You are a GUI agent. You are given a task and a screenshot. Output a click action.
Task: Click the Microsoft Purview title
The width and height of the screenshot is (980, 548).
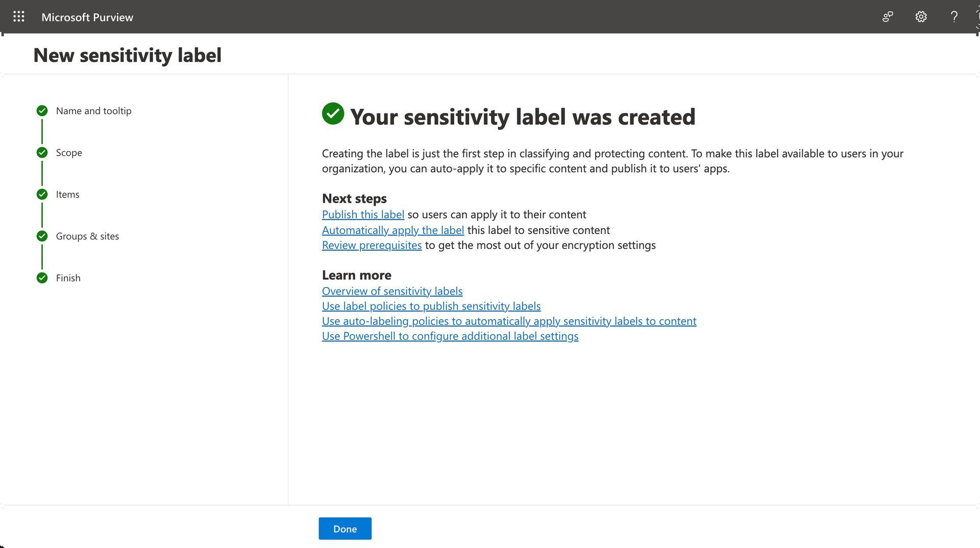pos(87,17)
